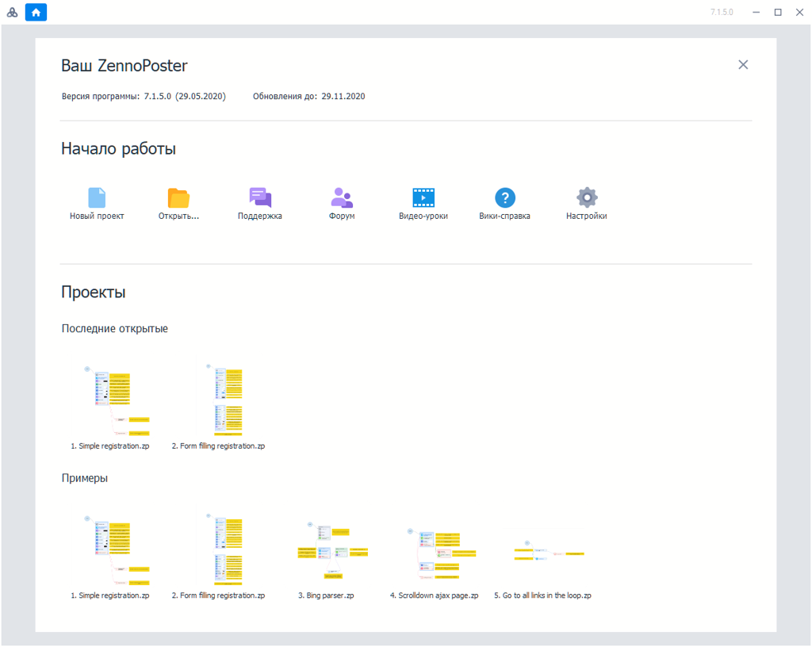Open Settings (Настройки) gear icon

(x=587, y=198)
